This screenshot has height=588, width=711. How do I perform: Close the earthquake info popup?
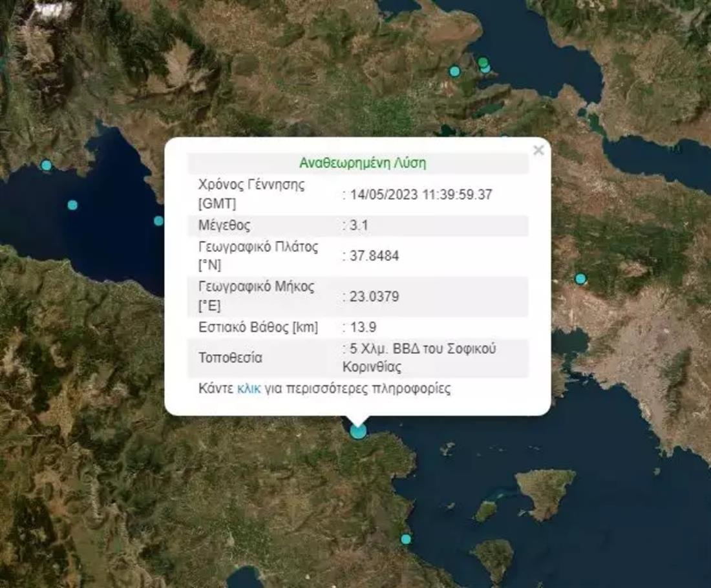pyautogui.click(x=538, y=151)
